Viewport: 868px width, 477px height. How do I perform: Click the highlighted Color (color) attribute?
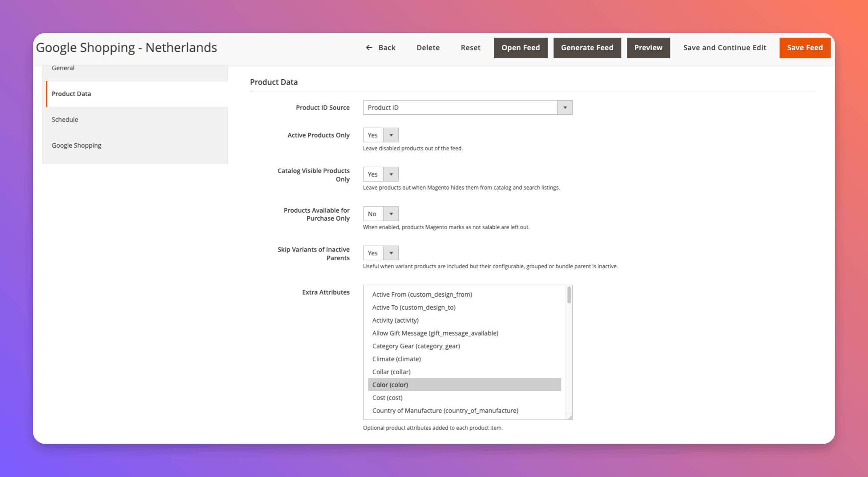tap(464, 385)
